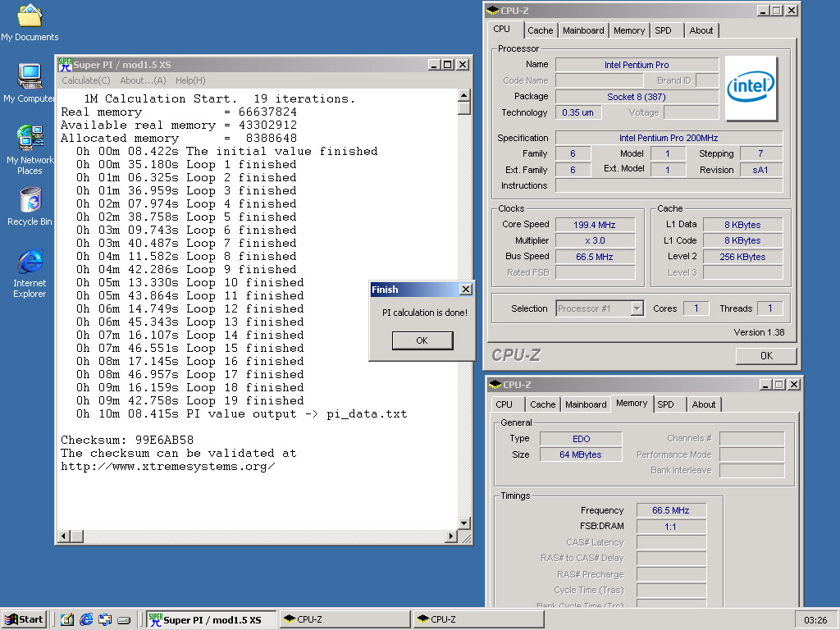Screen dimensions: 840x630
Task: Click Super PI horizontal scrollbar left arrow
Action: point(64,536)
